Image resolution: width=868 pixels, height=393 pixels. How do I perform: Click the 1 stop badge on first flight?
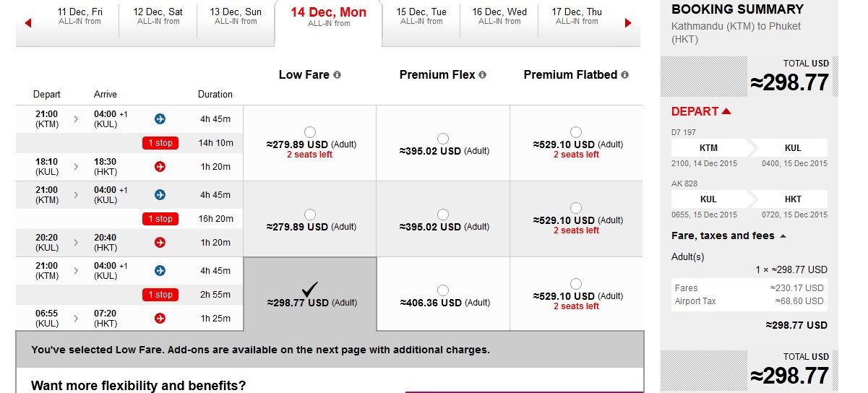coord(160,143)
